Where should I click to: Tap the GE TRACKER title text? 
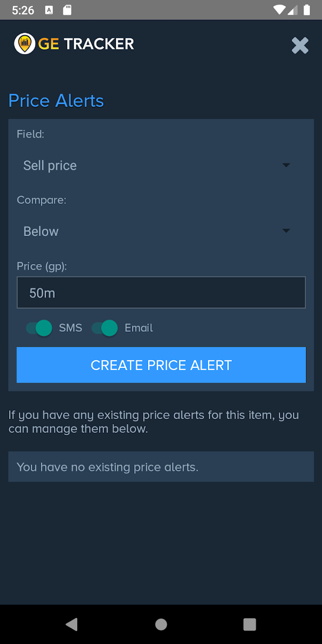(x=86, y=44)
